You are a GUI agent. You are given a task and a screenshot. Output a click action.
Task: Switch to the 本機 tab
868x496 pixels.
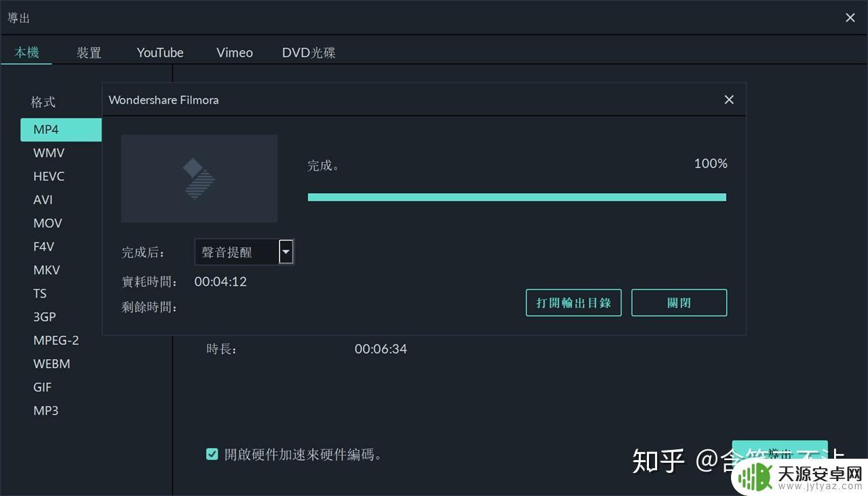click(x=26, y=52)
